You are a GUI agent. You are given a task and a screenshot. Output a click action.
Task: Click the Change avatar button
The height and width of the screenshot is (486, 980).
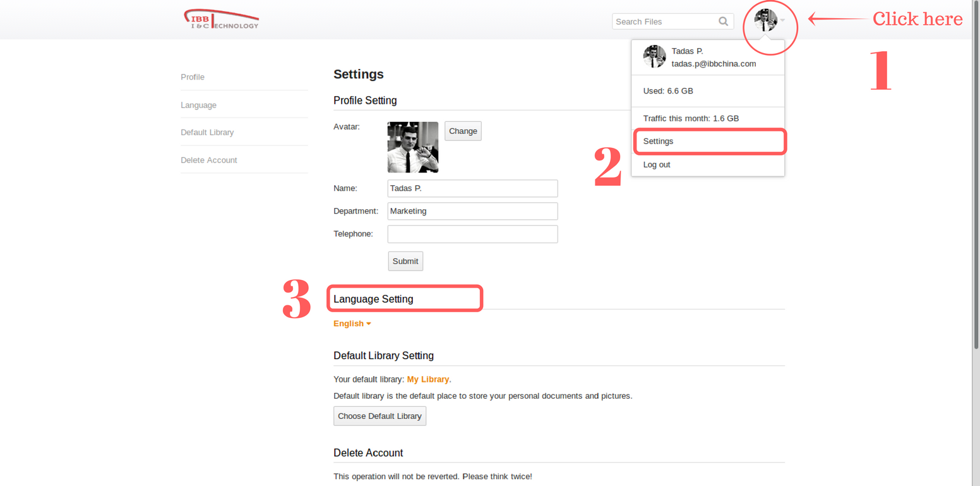click(463, 131)
